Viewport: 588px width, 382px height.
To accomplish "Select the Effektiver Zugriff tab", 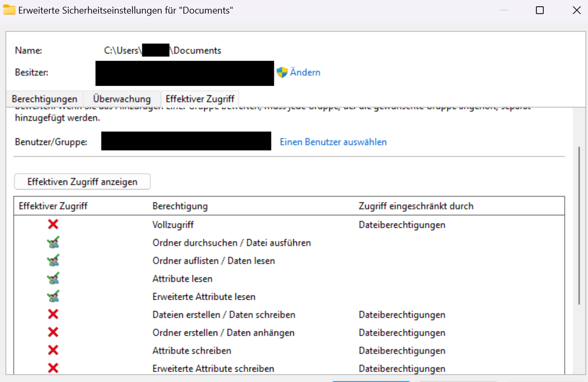I will 200,98.
